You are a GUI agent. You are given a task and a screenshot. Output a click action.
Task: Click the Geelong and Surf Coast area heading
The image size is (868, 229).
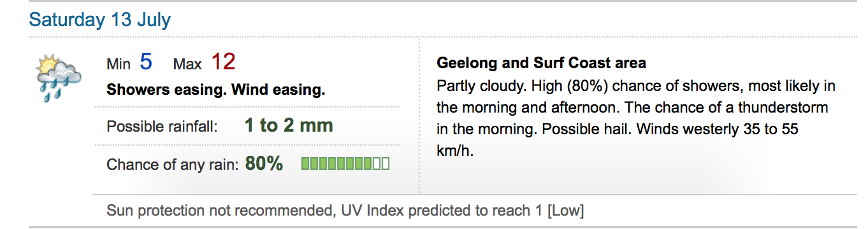click(x=541, y=63)
